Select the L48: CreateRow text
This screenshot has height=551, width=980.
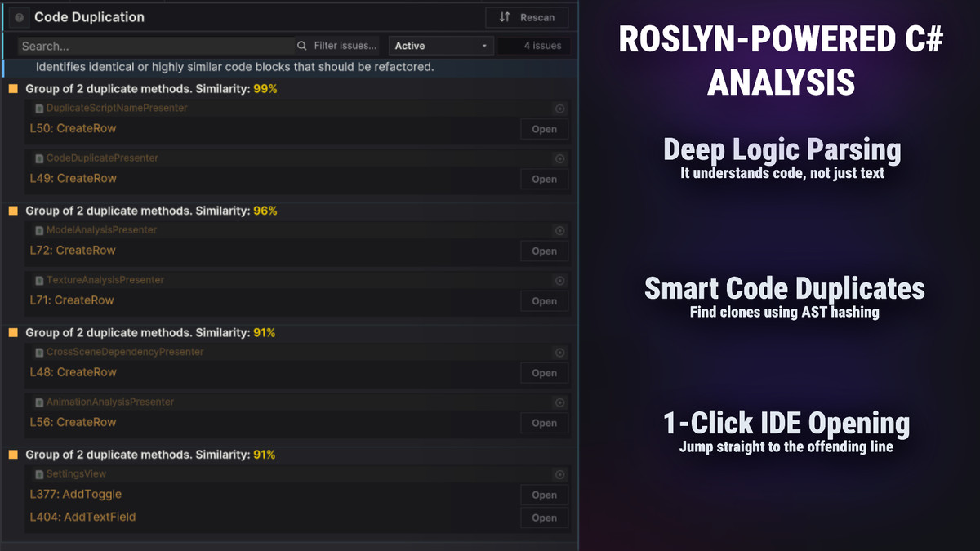coord(73,371)
